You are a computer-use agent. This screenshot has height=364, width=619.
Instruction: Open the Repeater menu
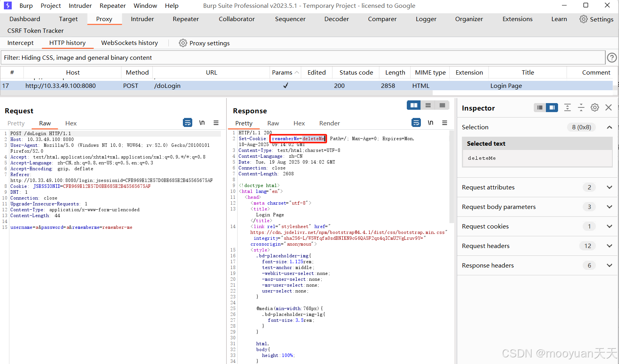[113, 5]
